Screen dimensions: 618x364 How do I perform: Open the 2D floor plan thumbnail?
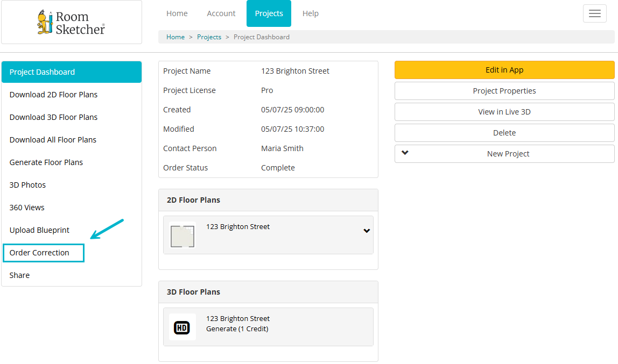point(182,235)
